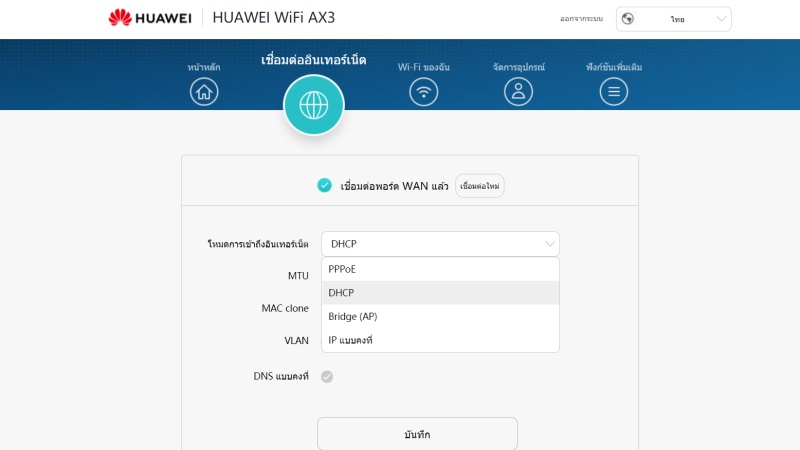Image resolution: width=800 pixels, height=450 pixels.
Task: Click the globe Internet connection icon
Action: point(314,105)
